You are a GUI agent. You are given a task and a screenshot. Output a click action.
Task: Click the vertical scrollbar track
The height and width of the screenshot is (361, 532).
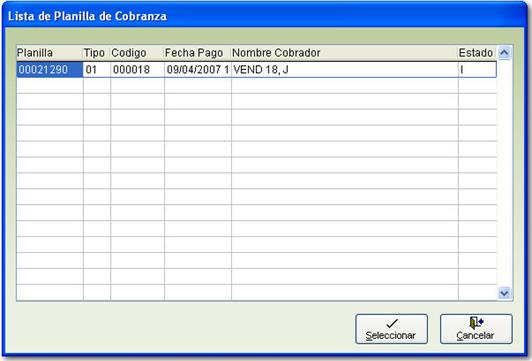click(x=504, y=173)
